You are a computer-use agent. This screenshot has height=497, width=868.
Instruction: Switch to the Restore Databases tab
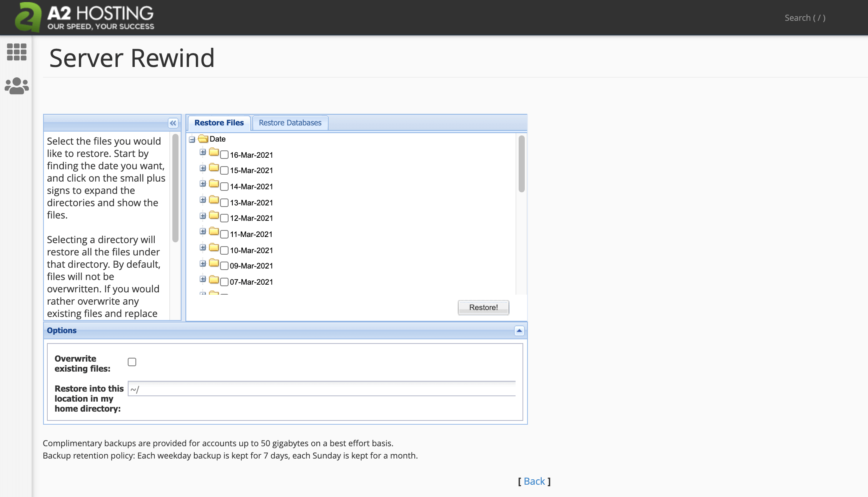coord(290,123)
